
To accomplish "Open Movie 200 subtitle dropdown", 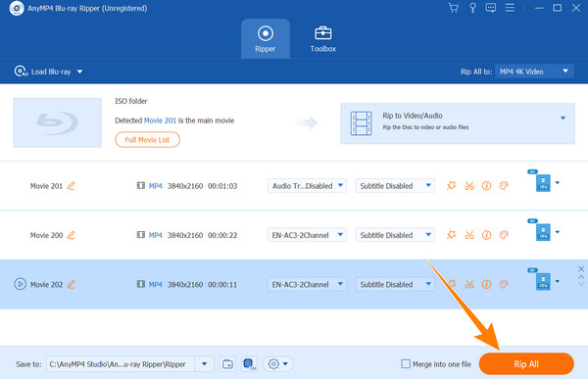I will click(395, 235).
